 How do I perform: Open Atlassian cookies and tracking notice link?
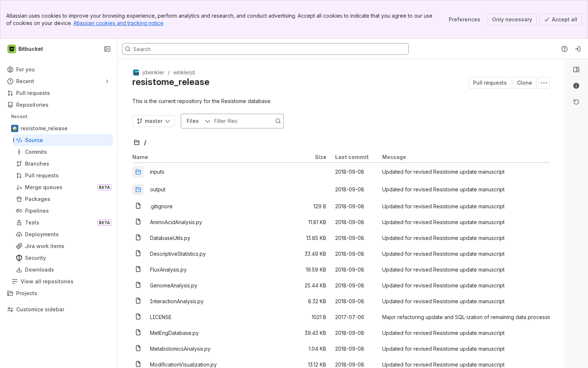(x=118, y=23)
